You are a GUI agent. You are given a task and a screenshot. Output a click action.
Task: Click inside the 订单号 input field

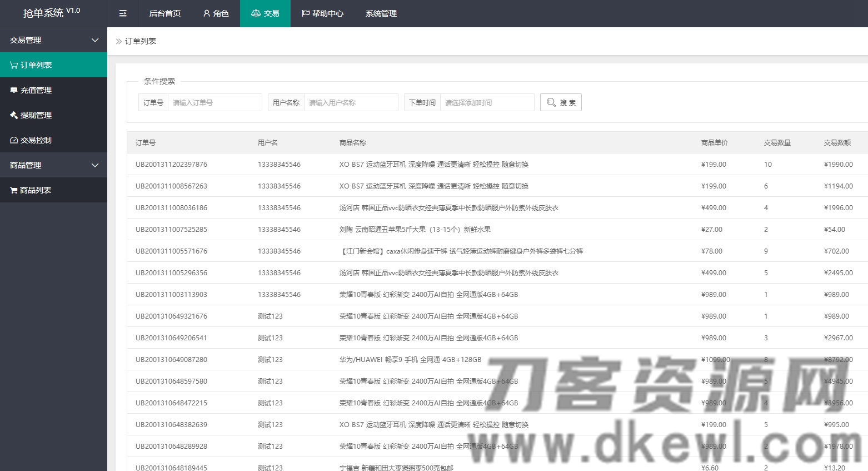coord(214,102)
